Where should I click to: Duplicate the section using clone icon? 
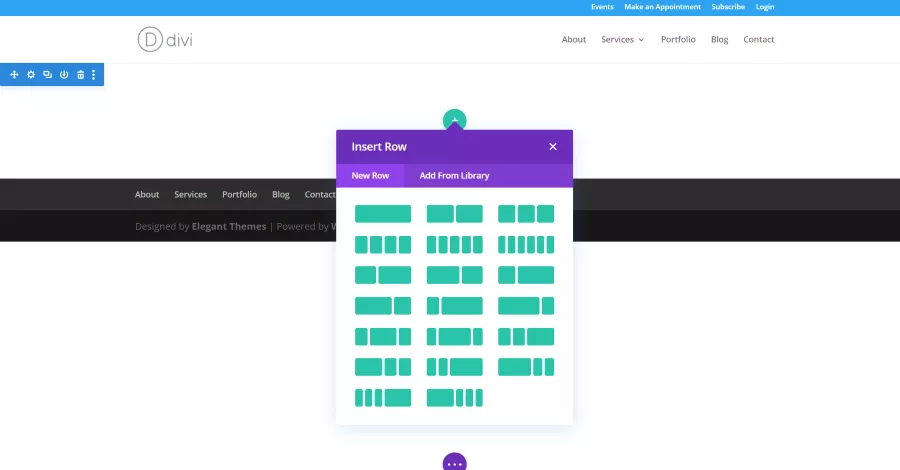pos(48,75)
